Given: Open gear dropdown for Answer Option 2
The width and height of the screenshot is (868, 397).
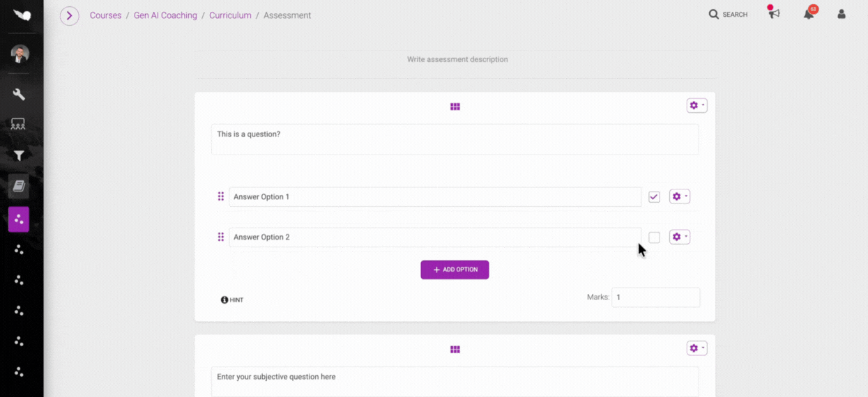Looking at the screenshot, I should point(679,238).
